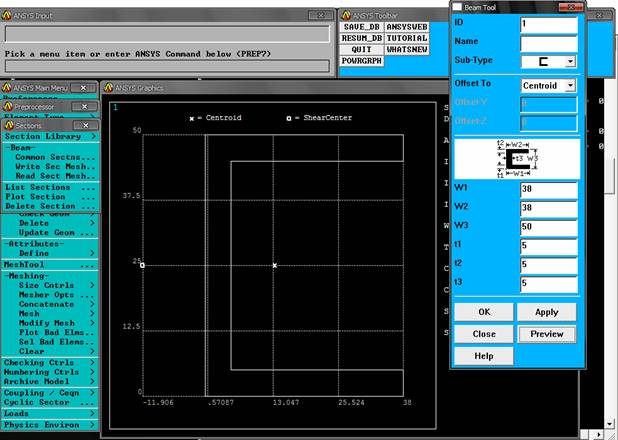Click the ANSYS logo icon on Sections window
Screen dimensions: 618x440
click(x=9, y=125)
